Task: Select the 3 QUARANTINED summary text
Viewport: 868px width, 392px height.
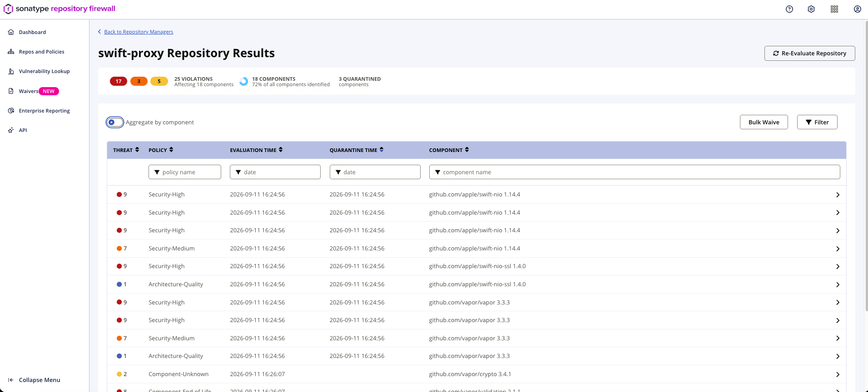Action: pyautogui.click(x=360, y=79)
